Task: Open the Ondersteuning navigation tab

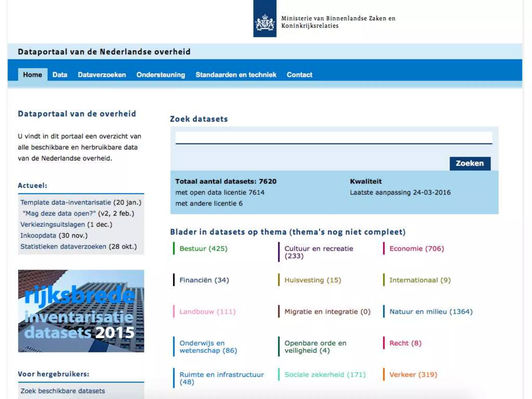Action: [x=161, y=75]
